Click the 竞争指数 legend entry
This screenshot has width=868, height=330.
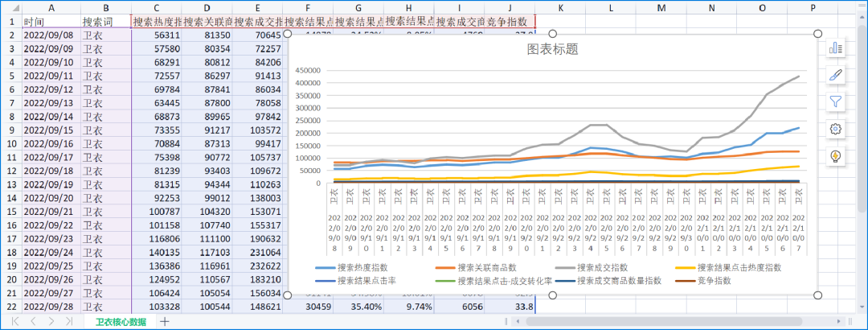point(703,281)
